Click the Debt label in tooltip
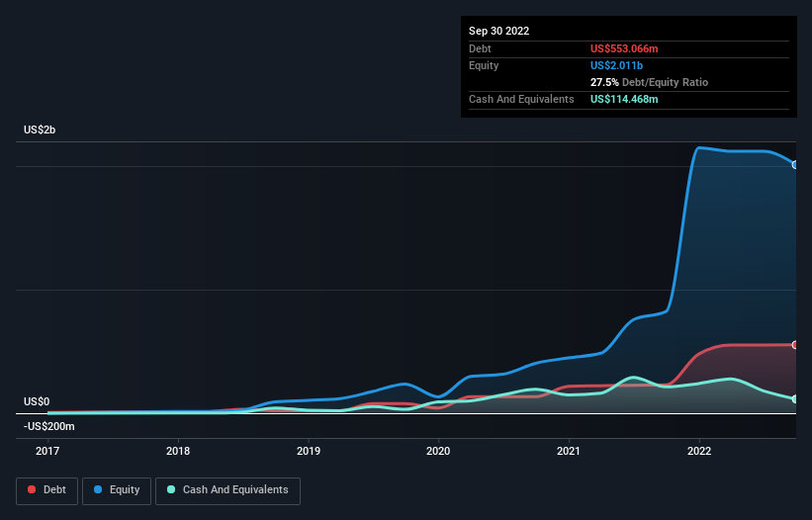Image resolution: width=812 pixels, height=520 pixels. pyautogui.click(x=480, y=48)
